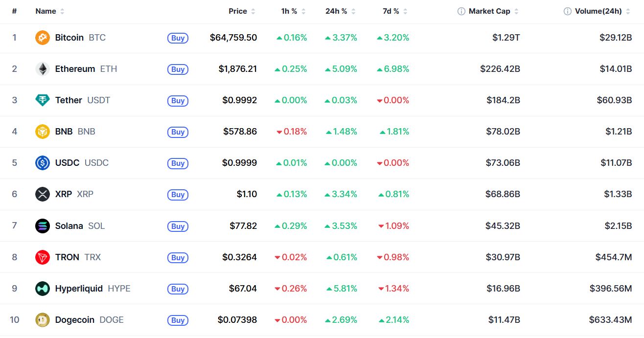
Task: Click the Buy button for Dogecoin
Action: [178, 320]
